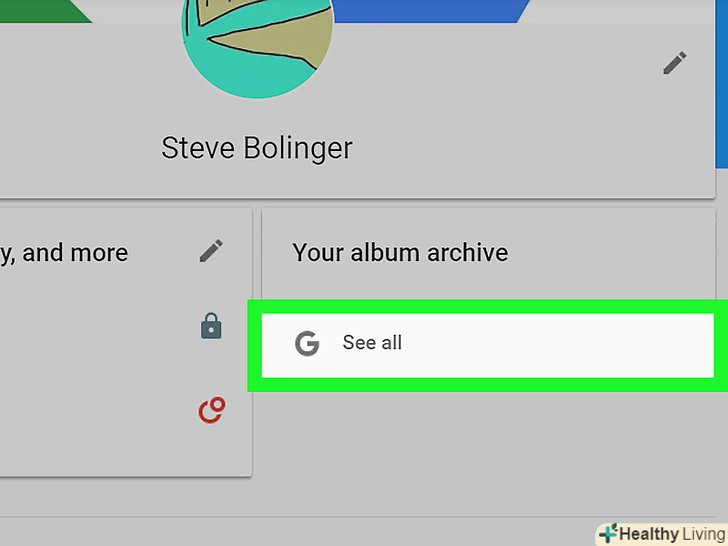Click the empty area below See all row
The image size is (728, 546).
[490, 440]
